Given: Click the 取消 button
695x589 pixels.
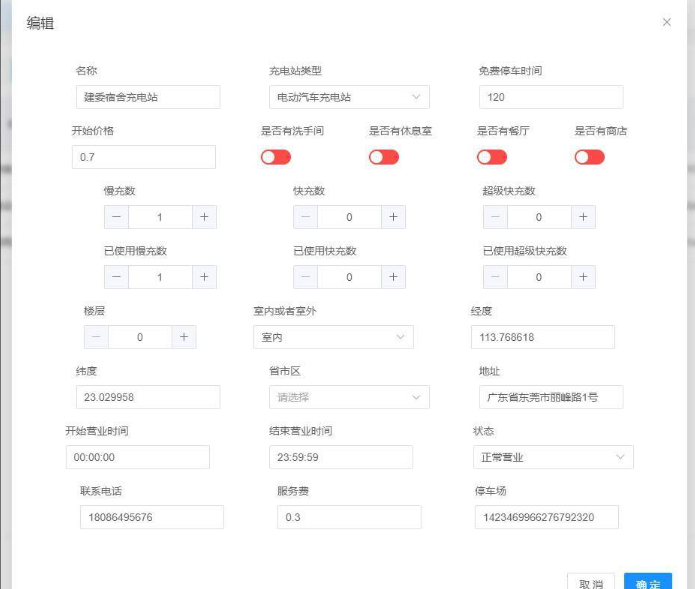Looking at the screenshot, I should [x=591, y=581].
